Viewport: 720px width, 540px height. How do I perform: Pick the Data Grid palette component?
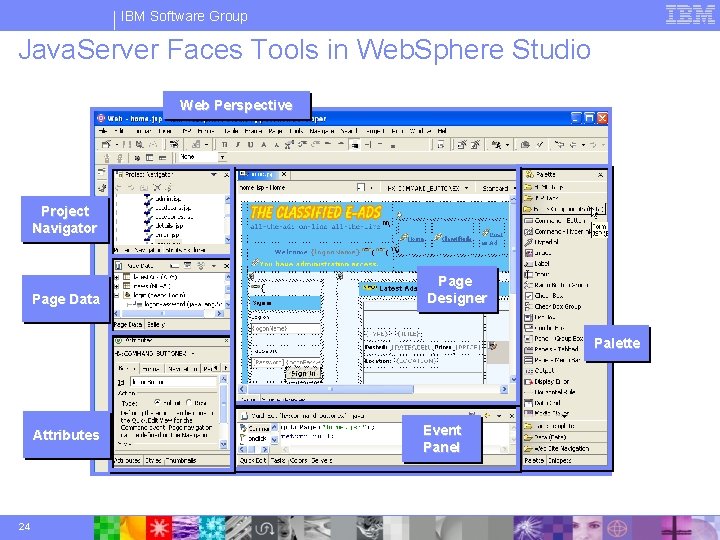[542, 403]
